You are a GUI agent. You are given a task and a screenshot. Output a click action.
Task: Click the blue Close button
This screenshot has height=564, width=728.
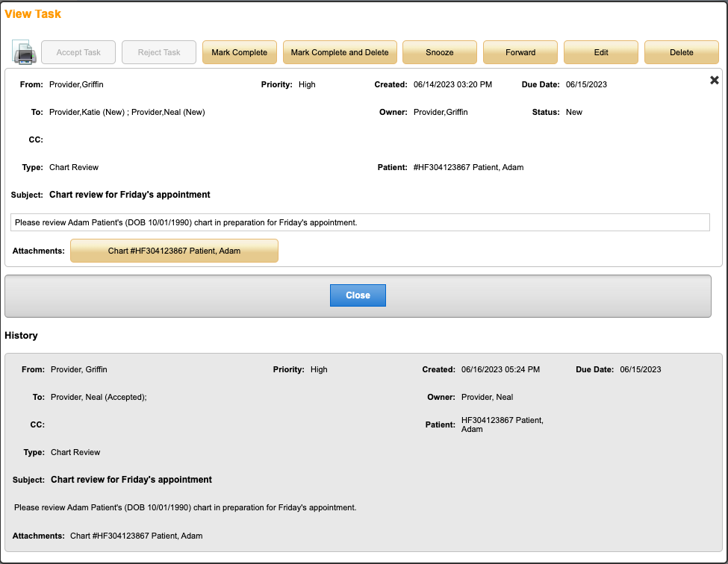pos(358,295)
